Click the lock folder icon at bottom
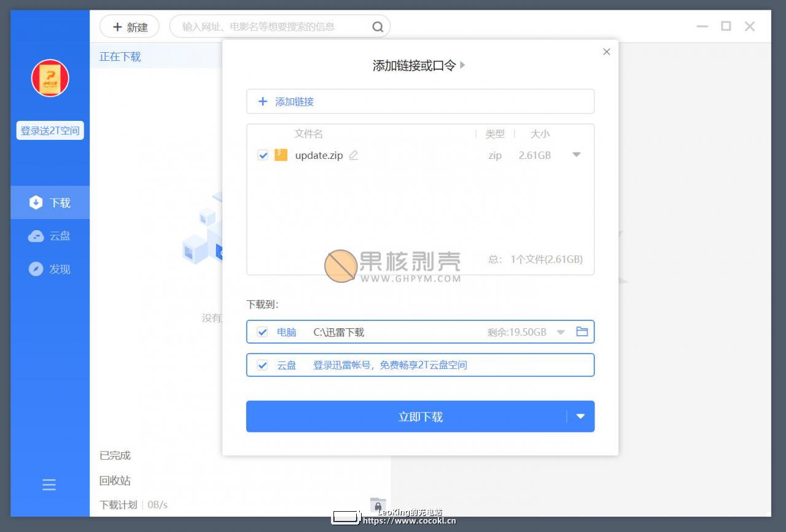Viewport: 786px width, 532px height. (x=378, y=505)
